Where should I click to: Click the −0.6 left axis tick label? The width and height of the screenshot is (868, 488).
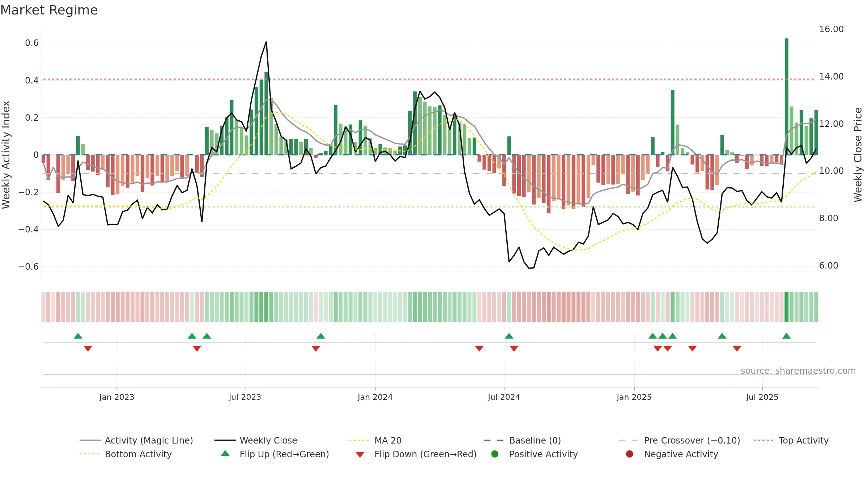pos(29,266)
